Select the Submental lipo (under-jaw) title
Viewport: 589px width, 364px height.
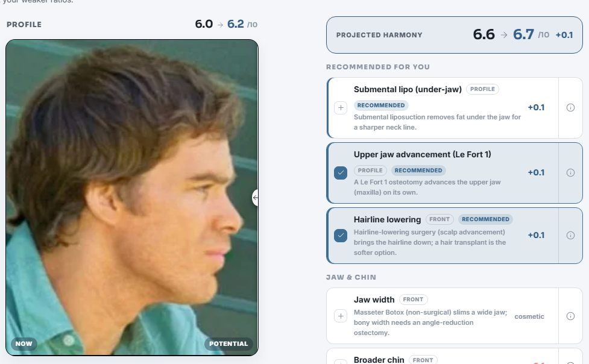click(x=408, y=89)
